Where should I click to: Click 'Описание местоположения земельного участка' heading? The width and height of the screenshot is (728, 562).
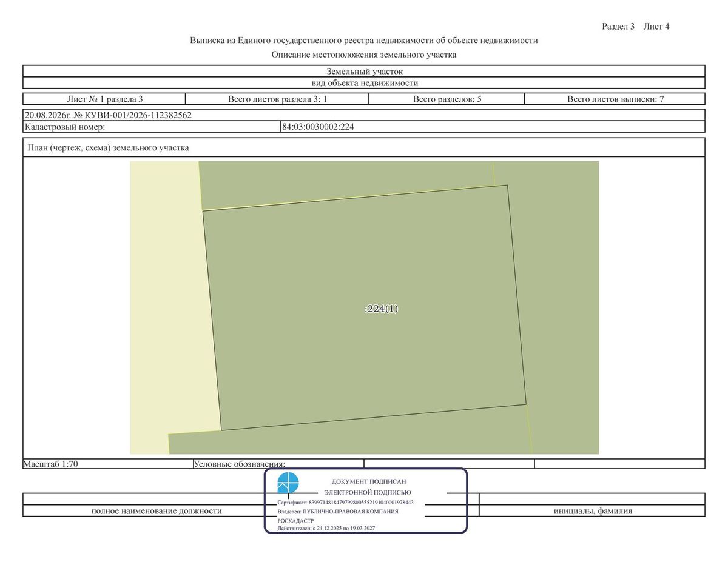(x=363, y=55)
